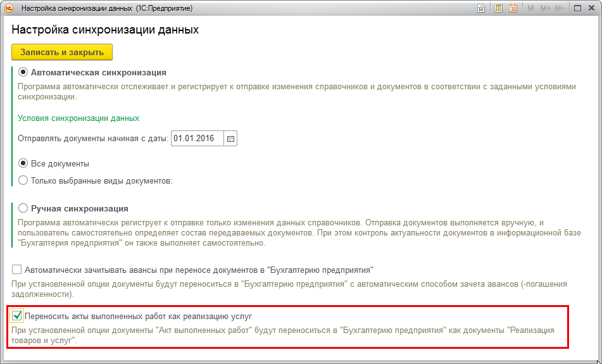This screenshot has height=364, width=602.
Task: Click the M- memory subtract button
Action: 560,8
